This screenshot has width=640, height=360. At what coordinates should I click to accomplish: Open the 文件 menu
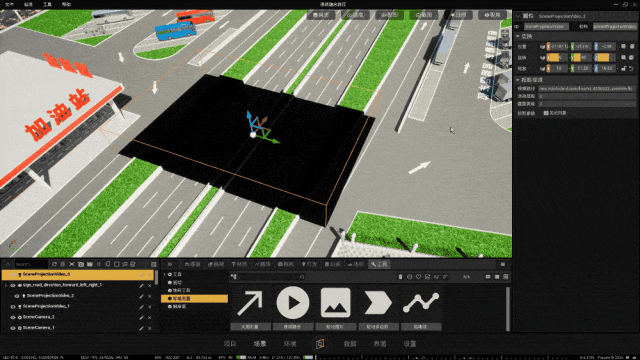point(9,4)
